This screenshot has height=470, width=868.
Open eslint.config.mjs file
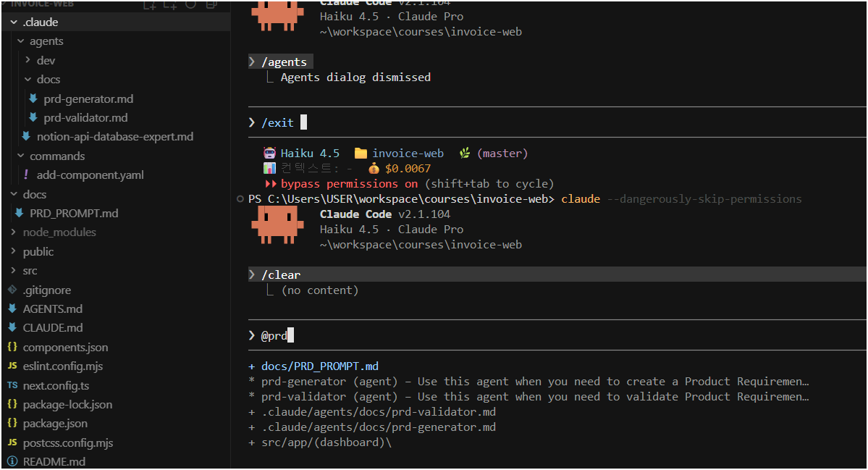pos(63,366)
